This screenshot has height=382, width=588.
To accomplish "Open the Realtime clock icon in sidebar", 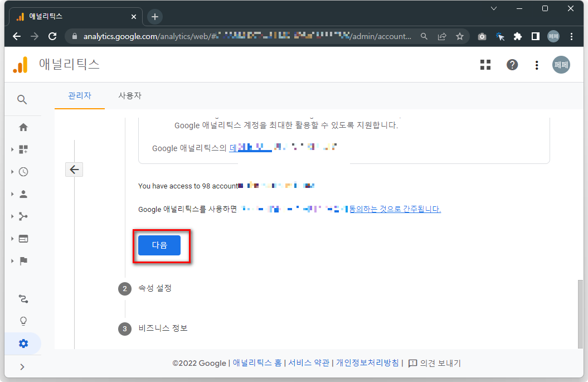I will [23, 172].
